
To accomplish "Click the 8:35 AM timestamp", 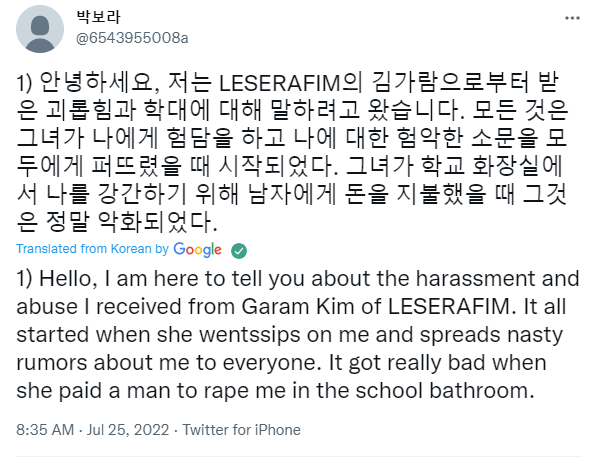I will (45, 430).
